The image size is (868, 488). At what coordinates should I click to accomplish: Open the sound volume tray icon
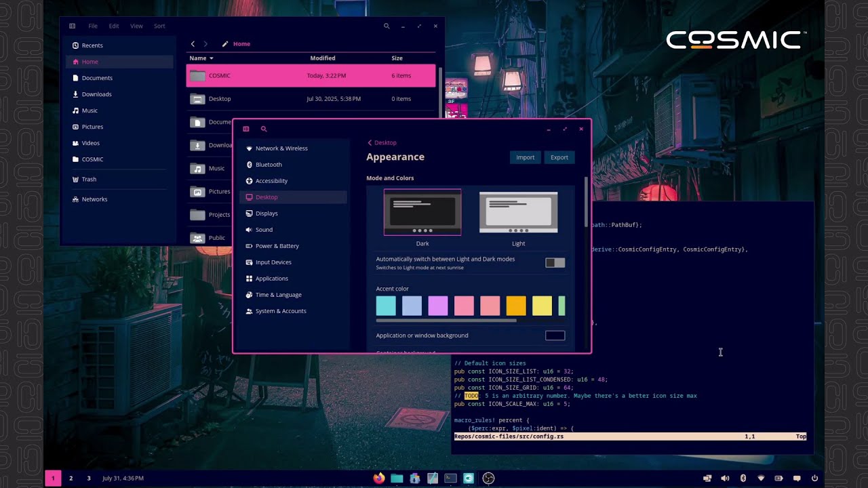pyautogui.click(x=725, y=478)
